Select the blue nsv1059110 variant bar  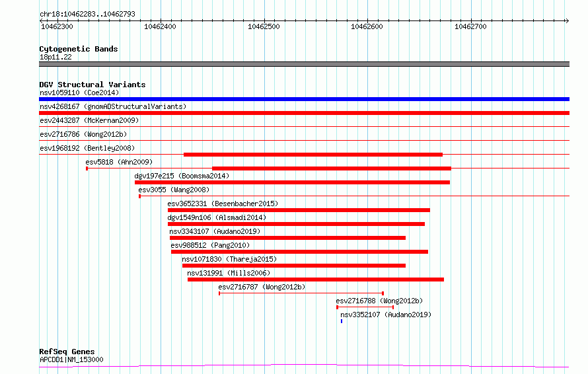304,99
